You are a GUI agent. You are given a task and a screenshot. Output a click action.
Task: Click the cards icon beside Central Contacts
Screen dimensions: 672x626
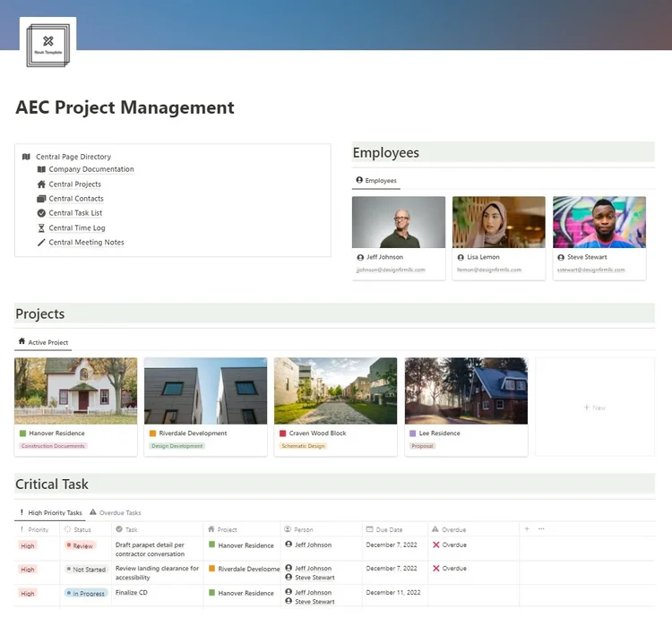pyautogui.click(x=41, y=199)
